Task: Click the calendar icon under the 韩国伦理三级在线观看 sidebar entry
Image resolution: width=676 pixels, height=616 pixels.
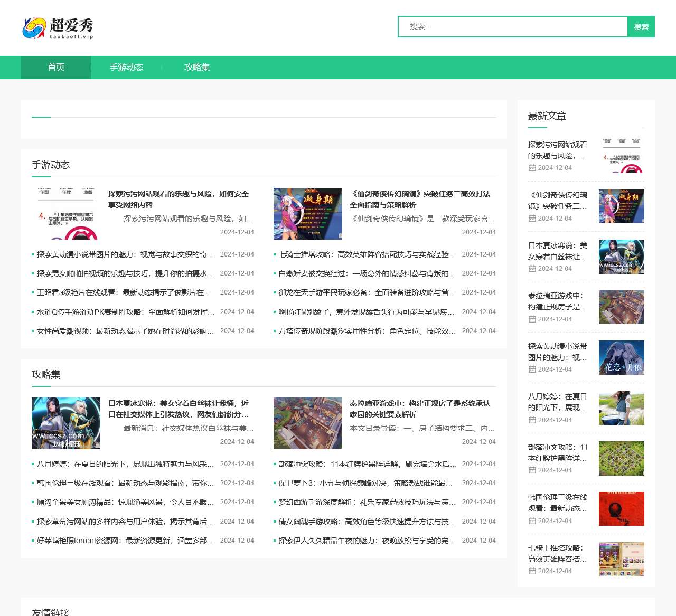Action: (532, 520)
